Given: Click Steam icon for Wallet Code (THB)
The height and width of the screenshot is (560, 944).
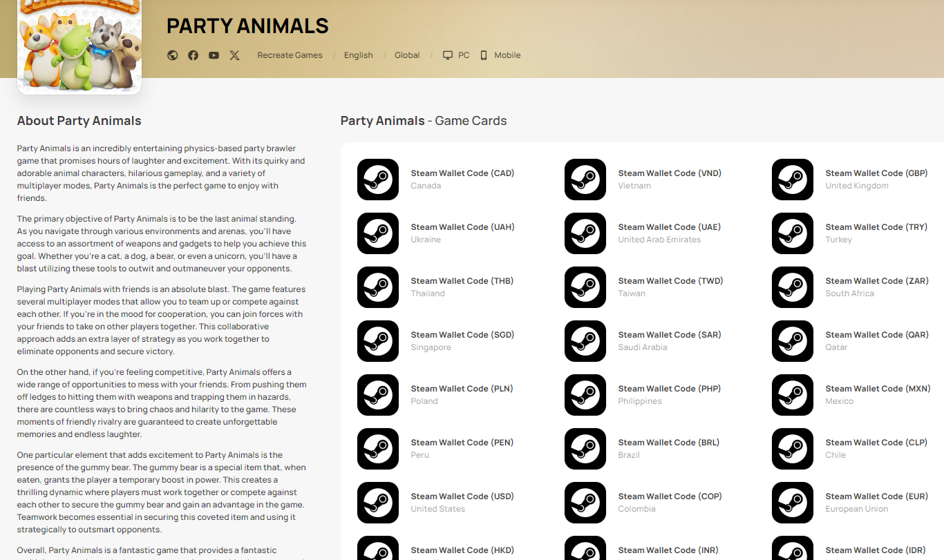Looking at the screenshot, I should pos(378,287).
